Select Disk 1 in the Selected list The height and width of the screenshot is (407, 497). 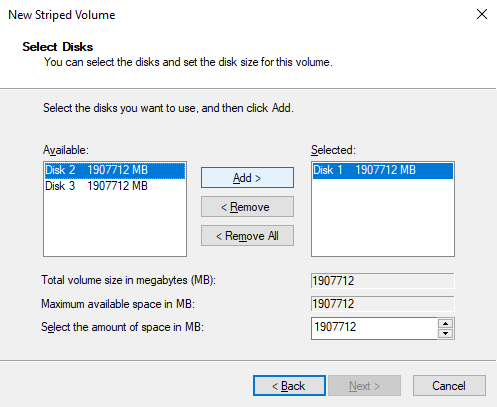click(383, 170)
